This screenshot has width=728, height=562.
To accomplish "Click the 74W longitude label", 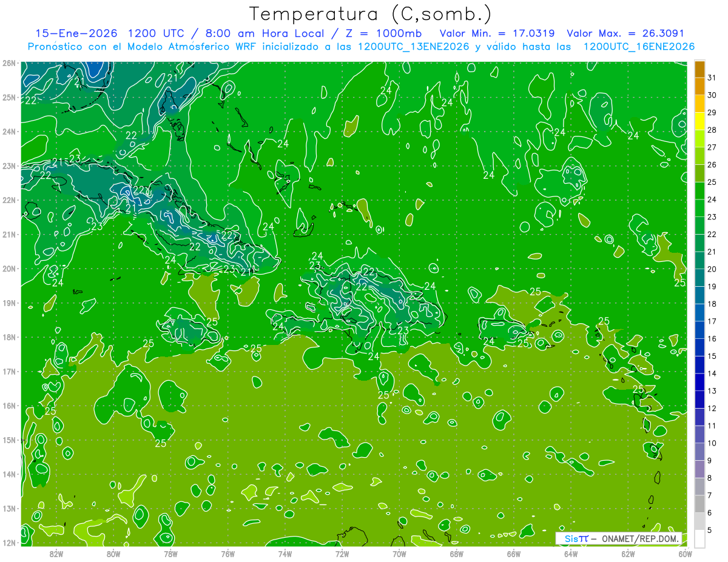I will (285, 554).
